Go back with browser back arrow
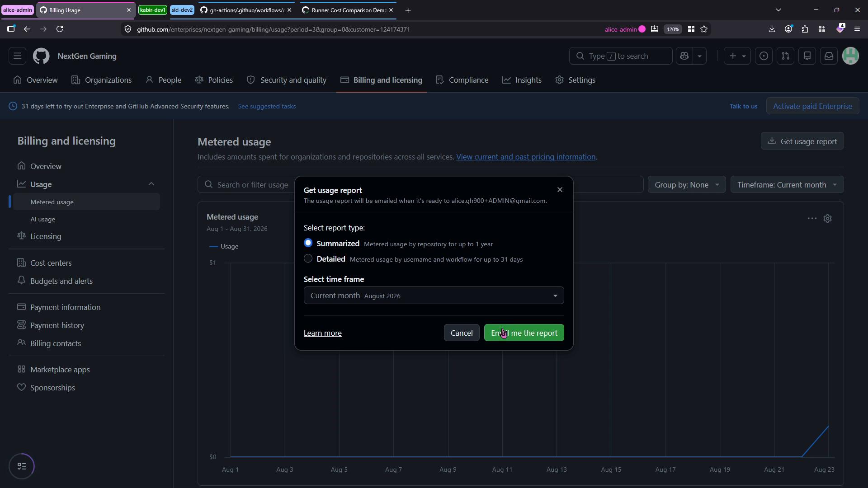 tap(27, 29)
